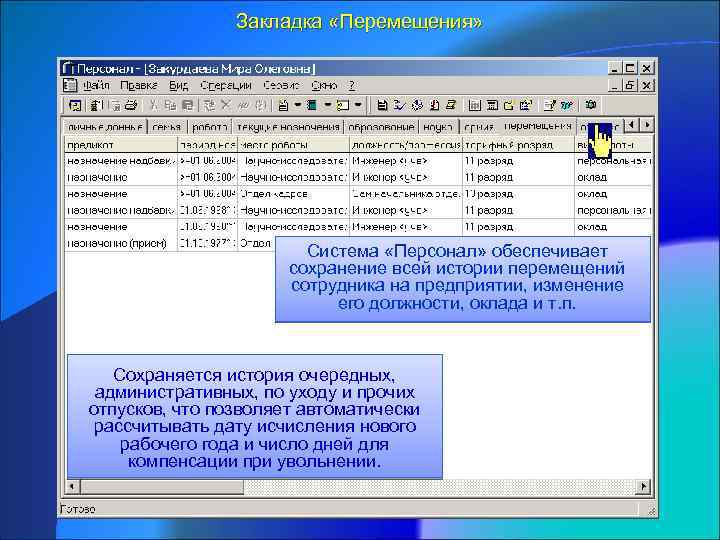Open the Сервис menu
Screen dimensions: 720x540
point(281,85)
